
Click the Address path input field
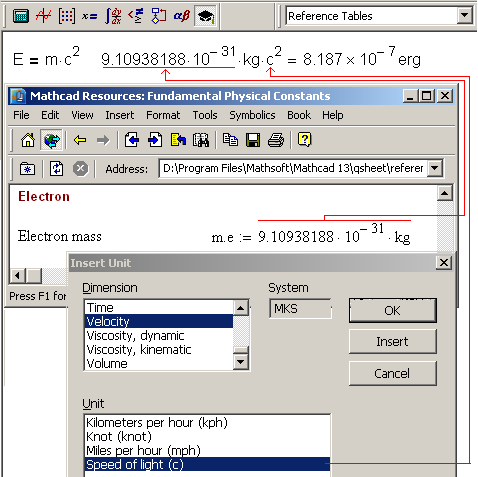click(293, 168)
